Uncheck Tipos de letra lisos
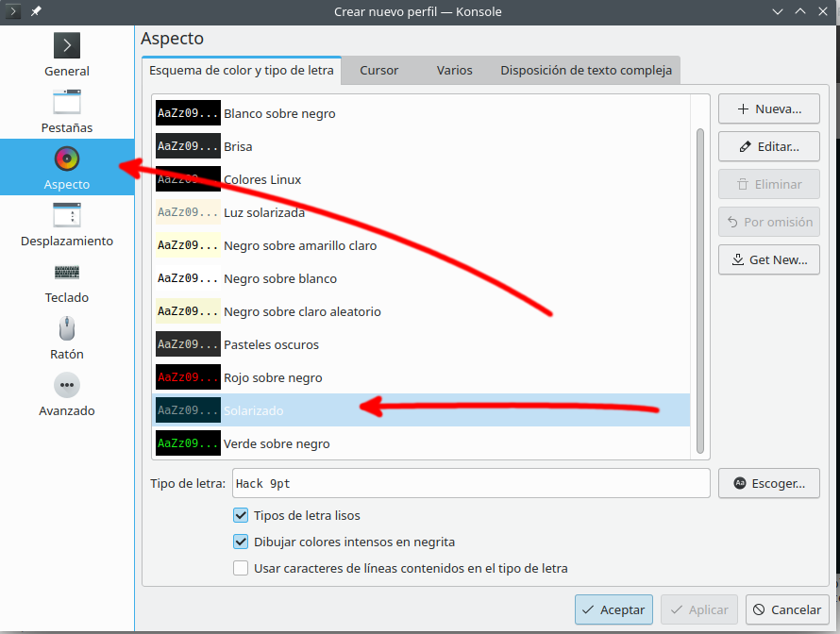840x634 pixels. point(241,515)
